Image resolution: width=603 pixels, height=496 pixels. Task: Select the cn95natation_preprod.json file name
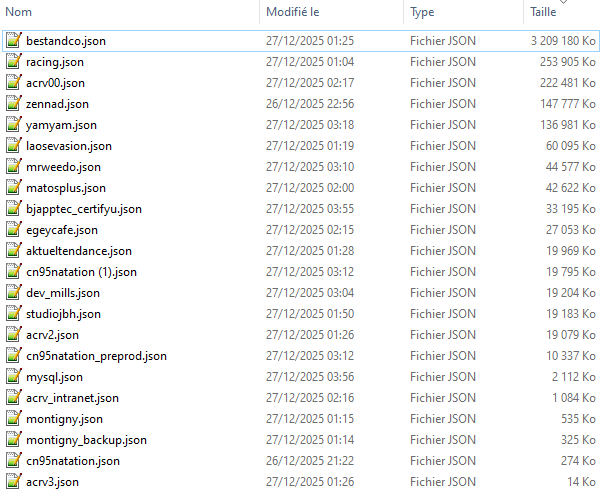tap(97, 356)
